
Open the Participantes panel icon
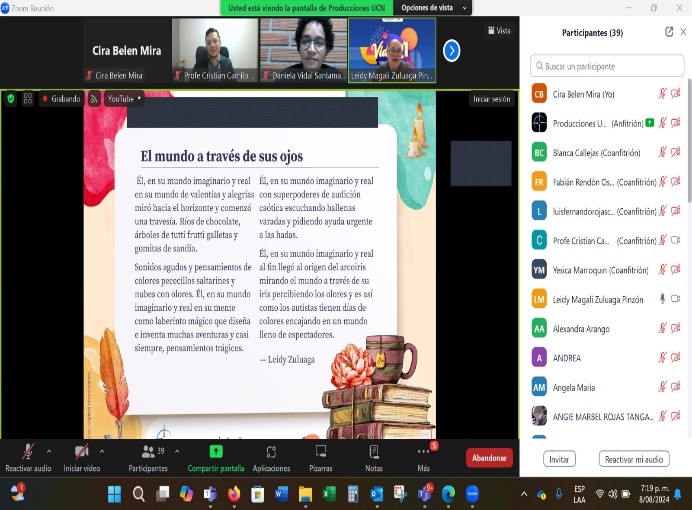148,452
